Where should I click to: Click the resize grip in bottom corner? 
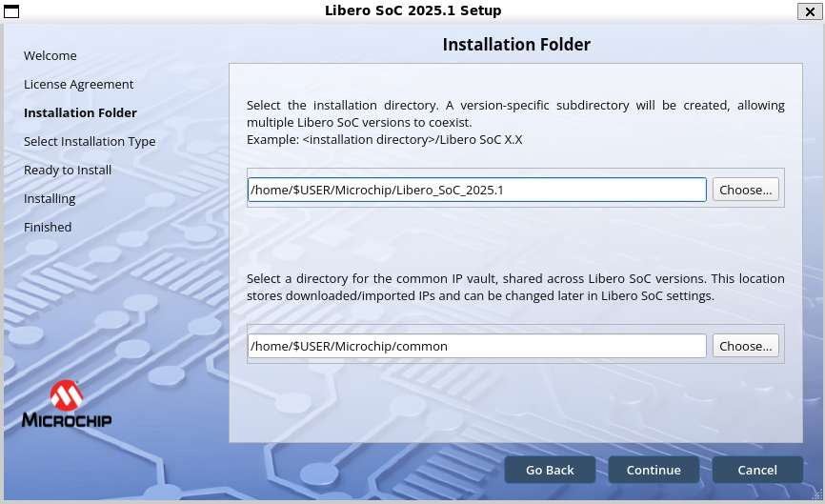[x=817, y=494]
